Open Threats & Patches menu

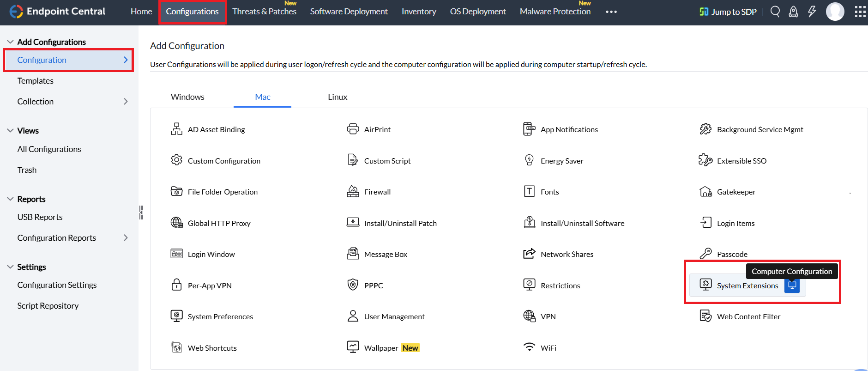(x=264, y=12)
